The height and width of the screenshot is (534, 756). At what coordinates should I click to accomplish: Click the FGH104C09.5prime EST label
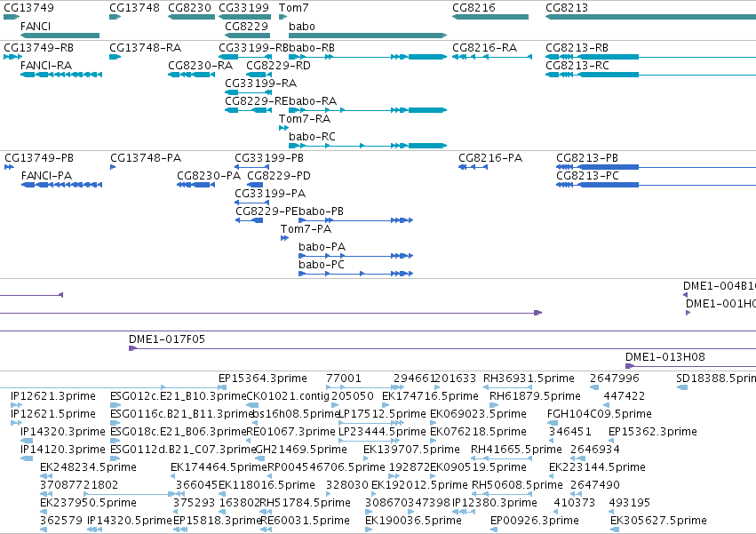[x=600, y=414]
